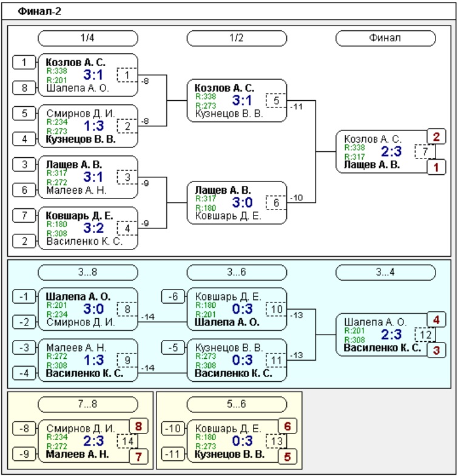This screenshot has width=458, height=476.
Task: Select dashed match number 14 box
Action: tap(127, 441)
